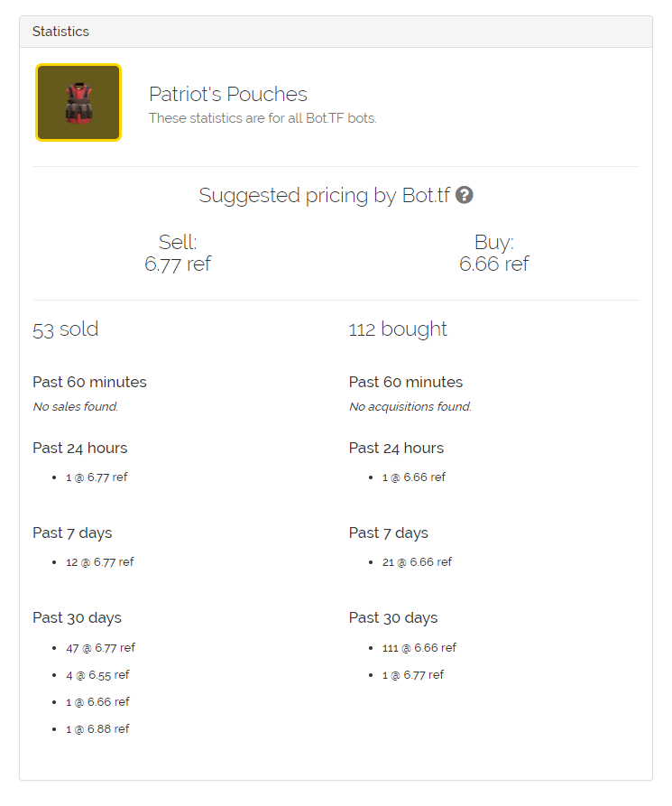
Task: Select the 112 bought heading
Action: click(x=398, y=329)
